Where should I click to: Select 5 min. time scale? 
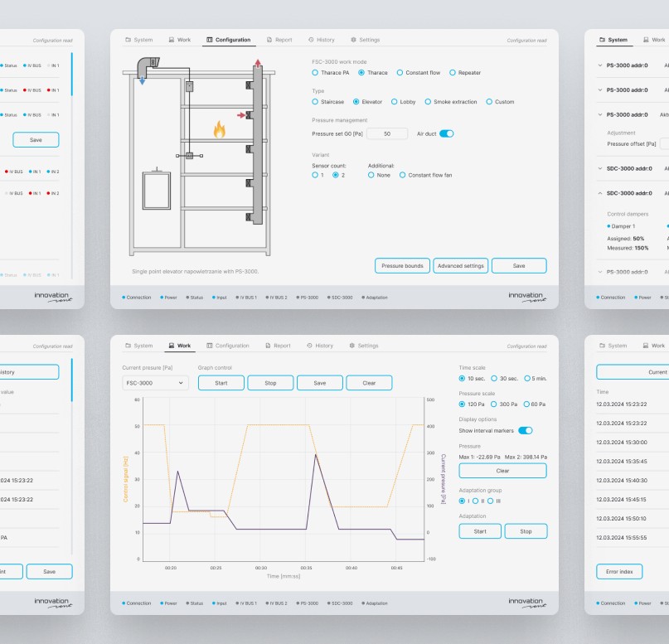coord(536,378)
